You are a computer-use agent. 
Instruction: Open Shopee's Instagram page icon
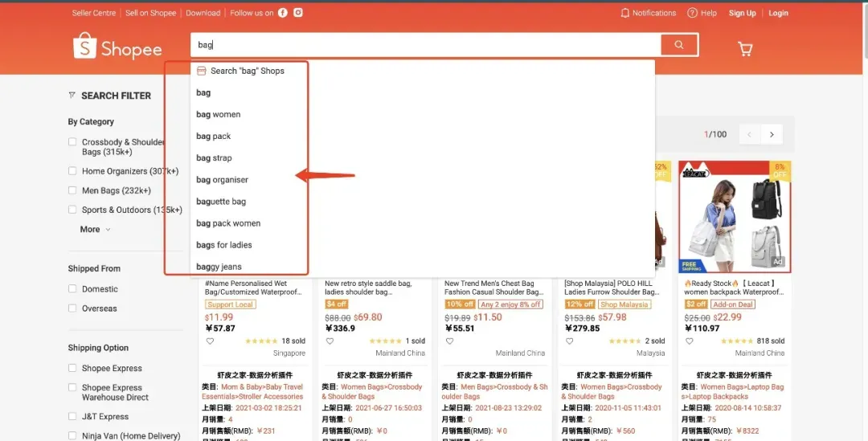298,13
